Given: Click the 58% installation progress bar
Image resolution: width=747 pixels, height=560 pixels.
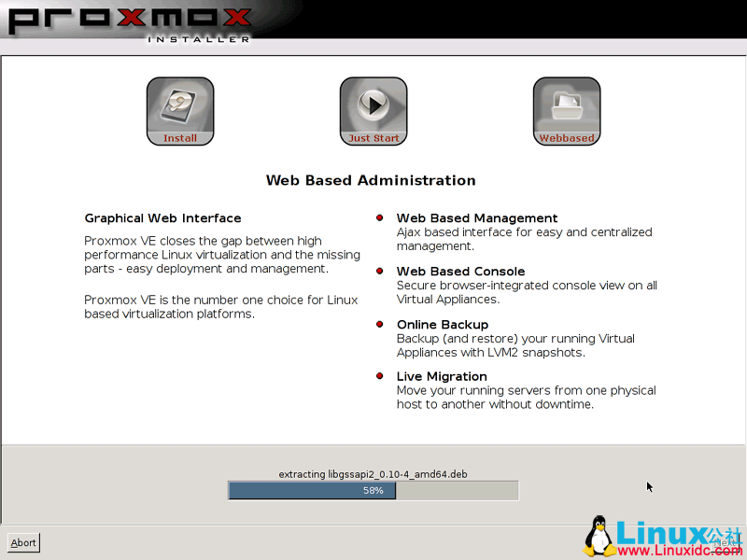Looking at the screenshot, I should tap(373, 491).
